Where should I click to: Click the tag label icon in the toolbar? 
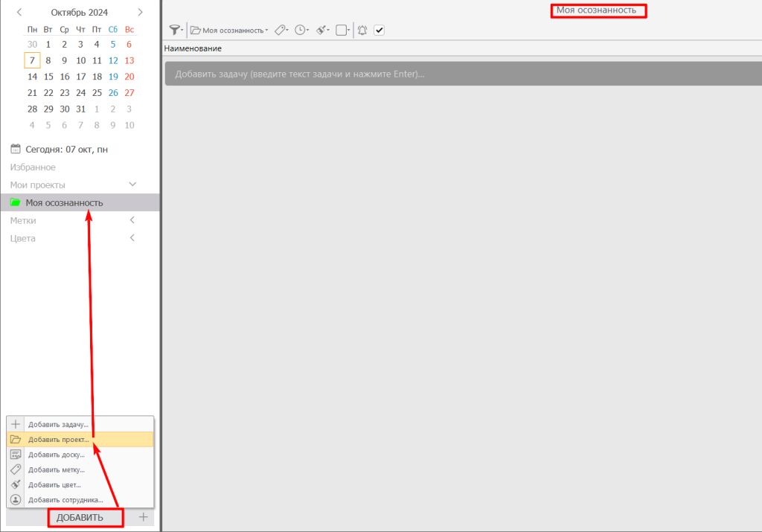point(281,30)
